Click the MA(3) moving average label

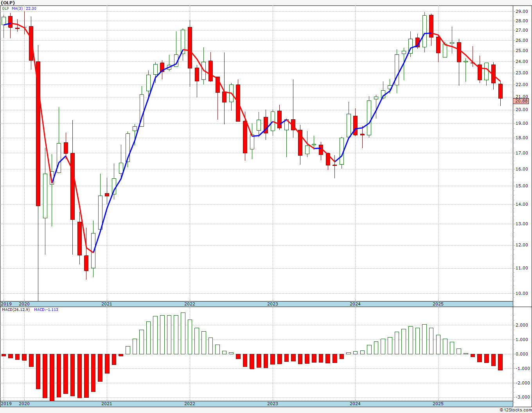(x=17, y=9)
